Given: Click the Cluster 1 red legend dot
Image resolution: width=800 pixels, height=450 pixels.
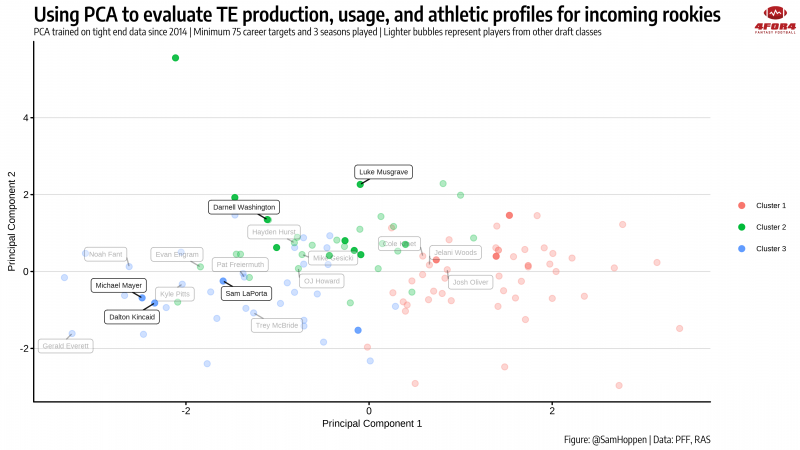Looking at the screenshot, I should pyautogui.click(x=741, y=205).
